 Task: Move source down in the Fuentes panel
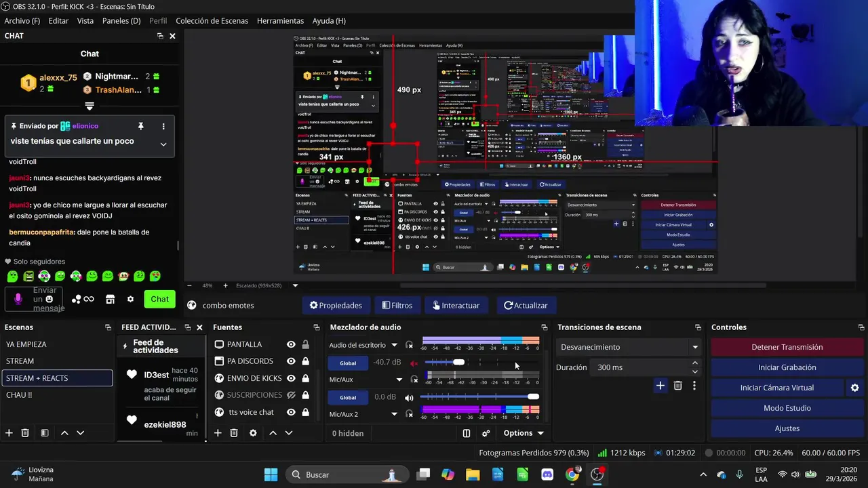click(288, 432)
